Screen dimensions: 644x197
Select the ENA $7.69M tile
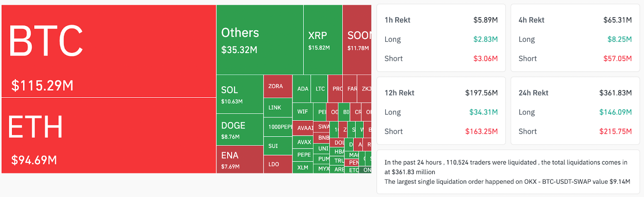tap(240, 160)
